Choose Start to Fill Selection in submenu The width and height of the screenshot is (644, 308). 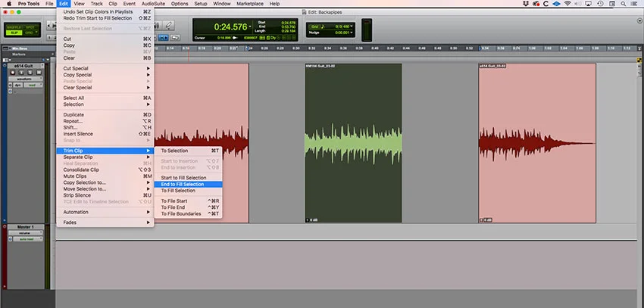(x=188, y=178)
